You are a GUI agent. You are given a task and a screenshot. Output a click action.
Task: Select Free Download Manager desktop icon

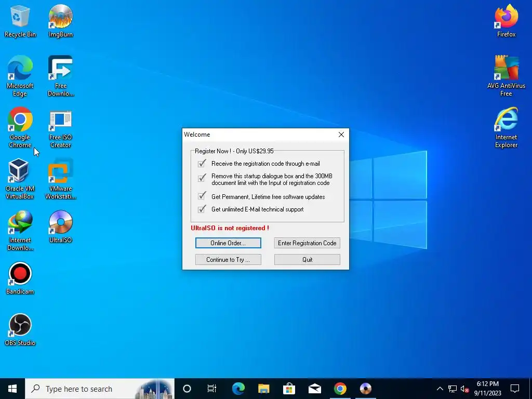pos(60,76)
